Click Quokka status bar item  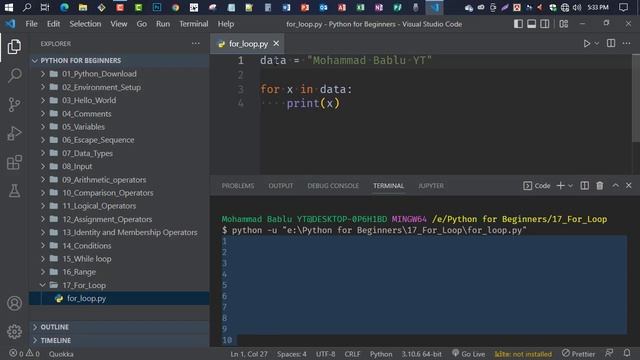[x=61, y=354]
